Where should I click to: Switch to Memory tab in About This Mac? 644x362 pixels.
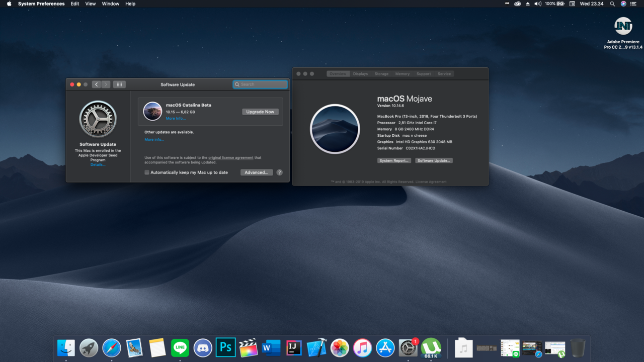pyautogui.click(x=403, y=74)
